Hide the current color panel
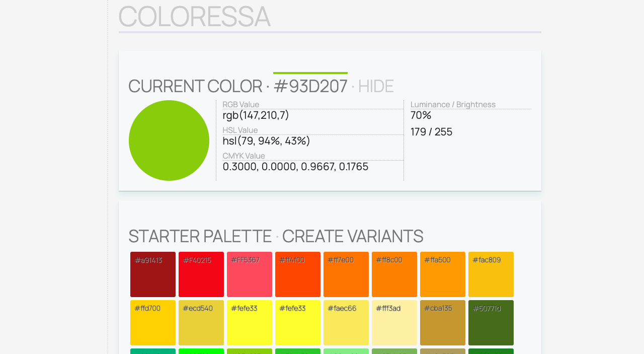Image resolution: width=644 pixels, height=354 pixels. 375,86
